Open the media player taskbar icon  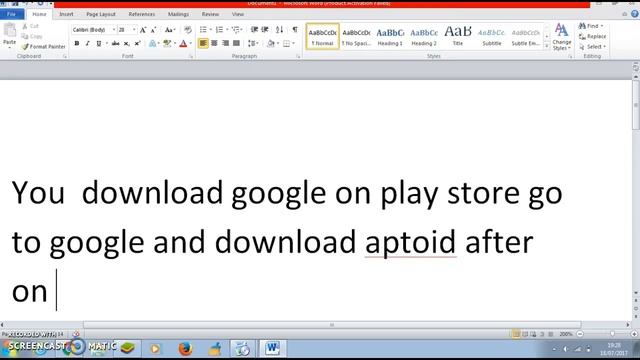click(x=155, y=349)
